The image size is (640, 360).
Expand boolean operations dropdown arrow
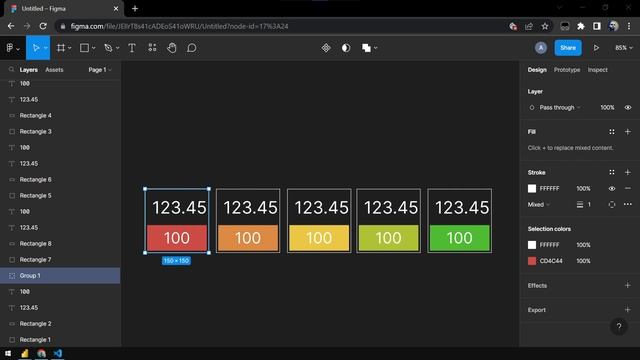(376, 48)
